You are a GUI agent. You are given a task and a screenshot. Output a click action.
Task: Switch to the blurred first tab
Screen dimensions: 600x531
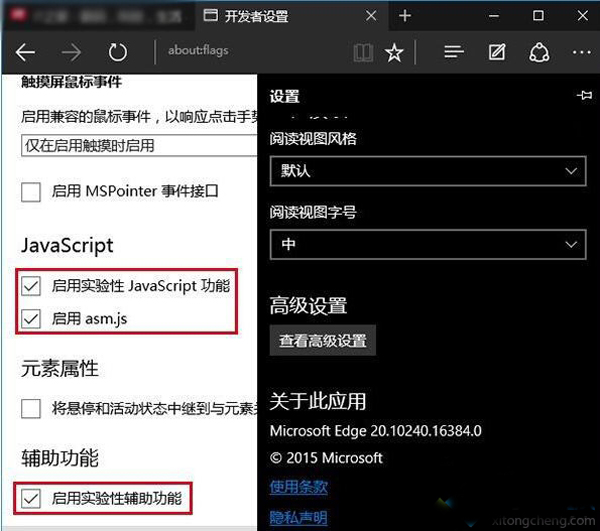(98, 16)
